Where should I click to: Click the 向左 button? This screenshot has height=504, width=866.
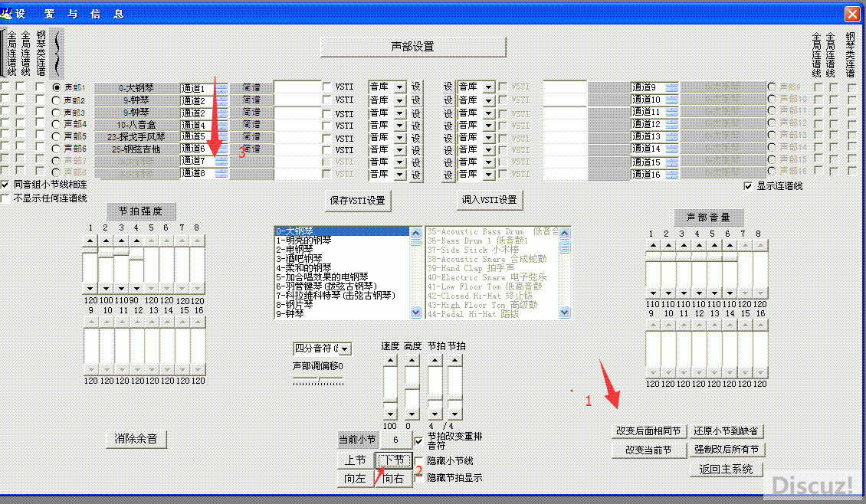point(355,478)
